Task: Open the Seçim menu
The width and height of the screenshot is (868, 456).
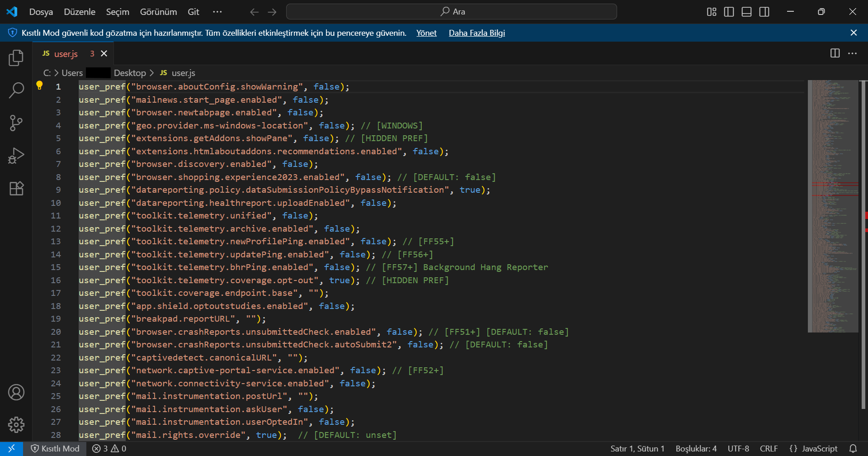Action: pyautogui.click(x=118, y=12)
